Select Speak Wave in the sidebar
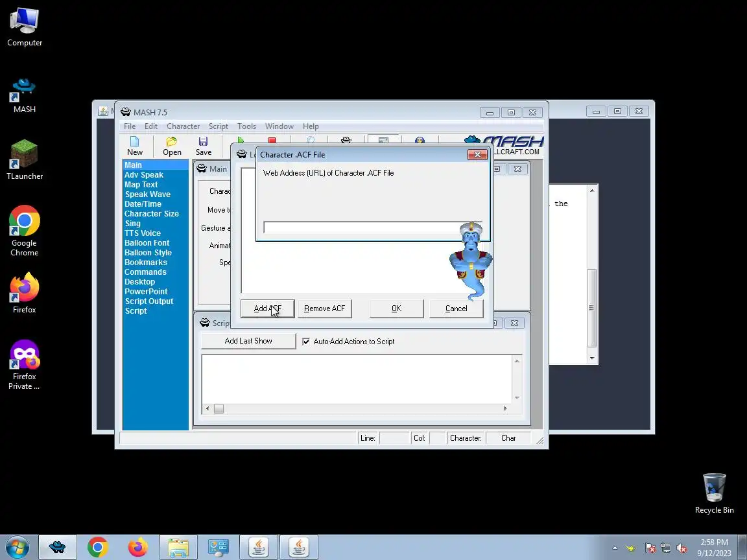Image resolution: width=747 pixels, height=560 pixels. 148,194
